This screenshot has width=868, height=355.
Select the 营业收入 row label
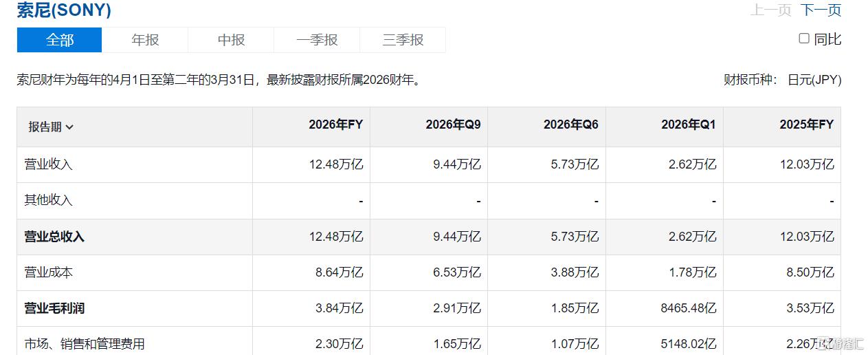coord(48,164)
